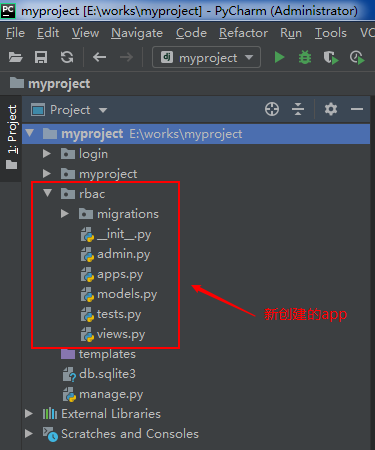This screenshot has height=450, width=375.
Task: Click myproject breadcrumb in navigation bar
Action: tap(50, 83)
